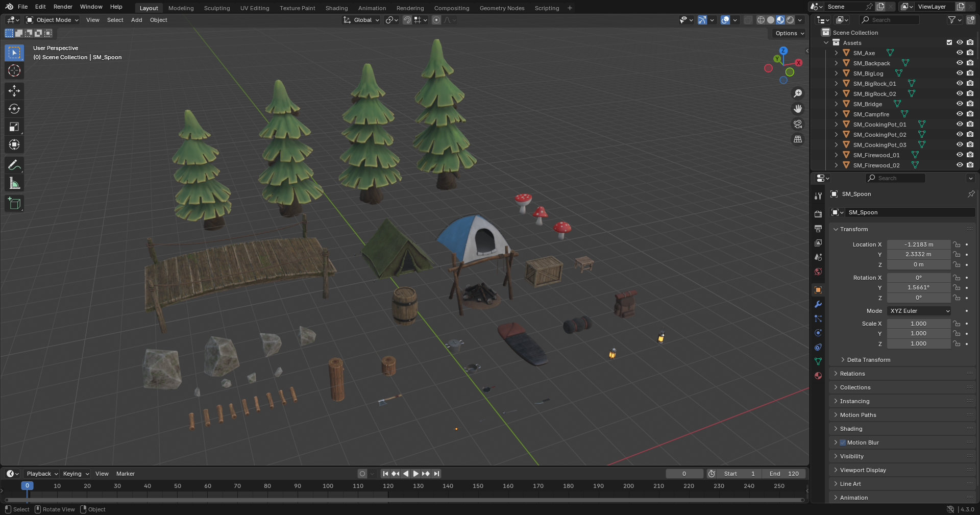
Task: Toggle proportional editing button
Action: pyautogui.click(x=436, y=20)
